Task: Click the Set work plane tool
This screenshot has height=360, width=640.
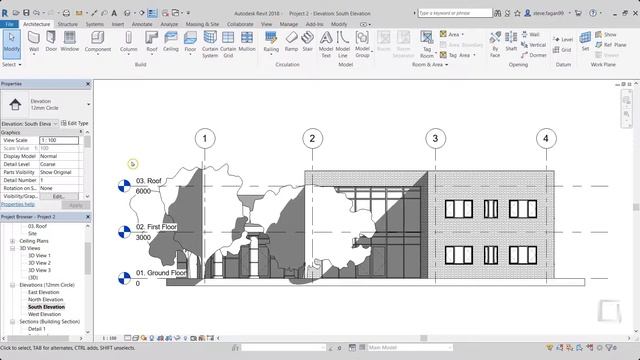Action: pos(585,42)
